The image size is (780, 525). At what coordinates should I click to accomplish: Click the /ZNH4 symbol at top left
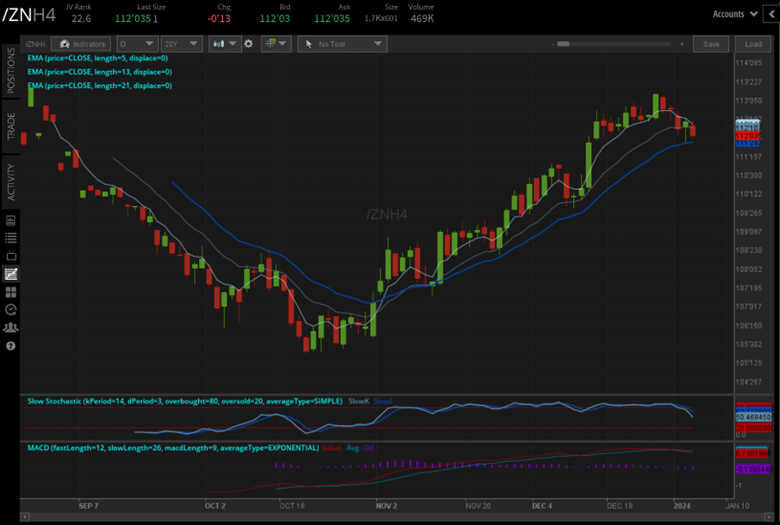(x=29, y=15)
